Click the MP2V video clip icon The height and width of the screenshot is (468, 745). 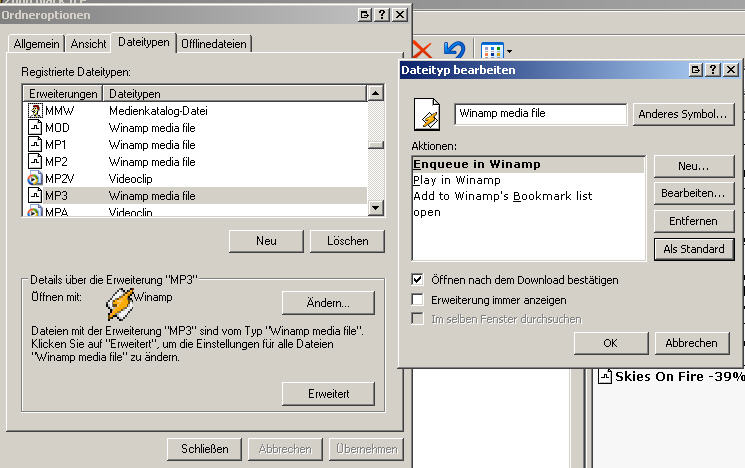[x=35, y=179]
